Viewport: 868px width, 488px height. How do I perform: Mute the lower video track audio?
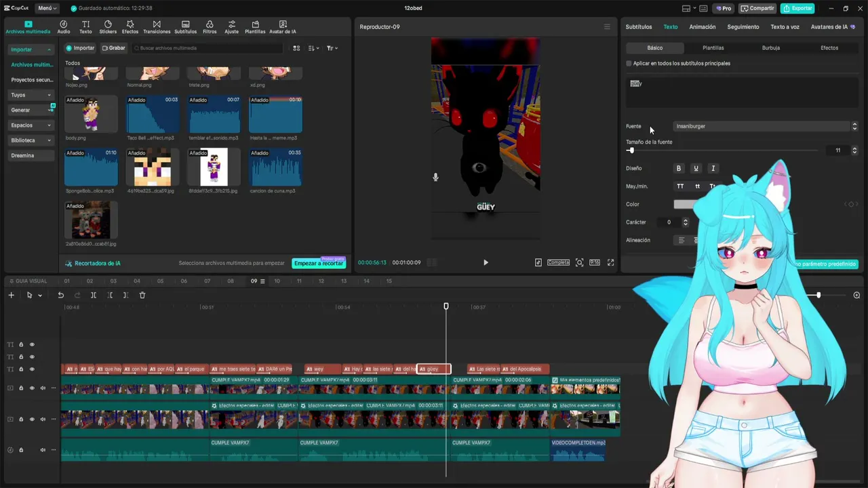pyautogui.click(x=43, y=419)
